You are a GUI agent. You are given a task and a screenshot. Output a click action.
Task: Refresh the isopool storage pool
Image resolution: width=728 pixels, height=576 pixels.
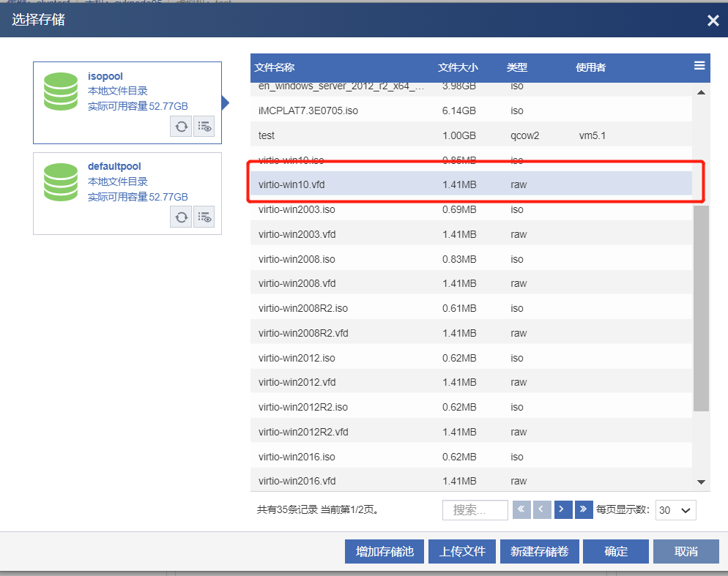tap(181, 127)
